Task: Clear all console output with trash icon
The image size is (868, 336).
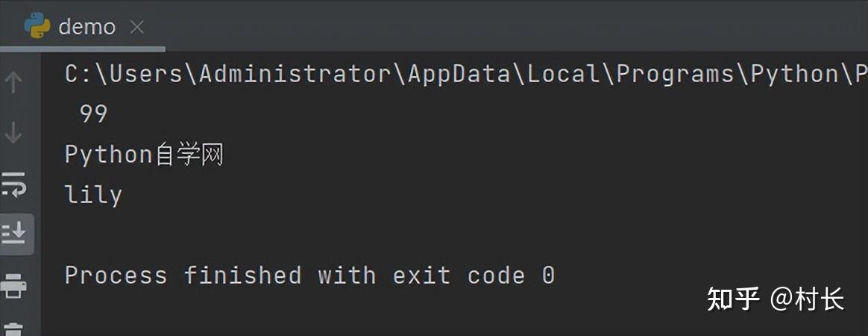Action: [13, 330]
